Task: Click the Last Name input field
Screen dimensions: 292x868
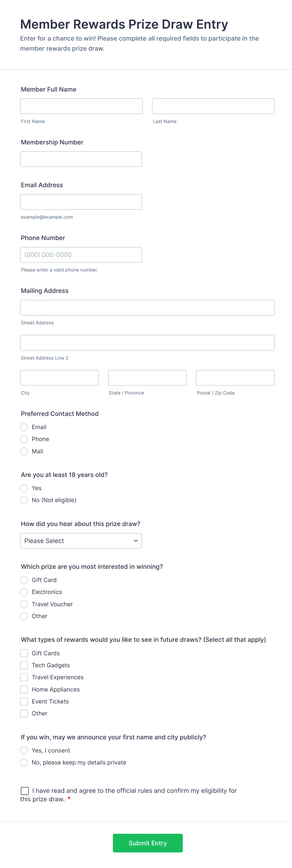Action: pos(213,106)
